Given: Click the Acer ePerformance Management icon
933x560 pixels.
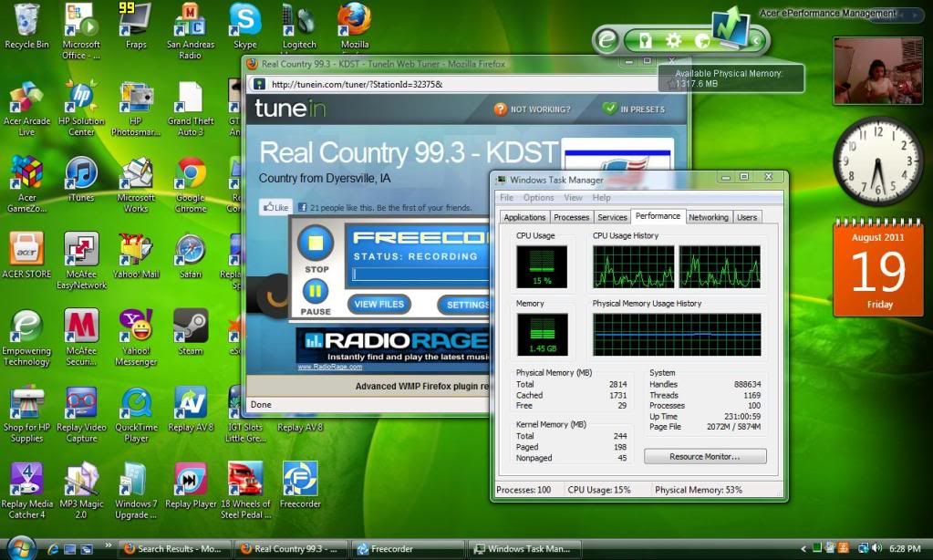Looking at the screenshot, I should (x=730, y=27).
